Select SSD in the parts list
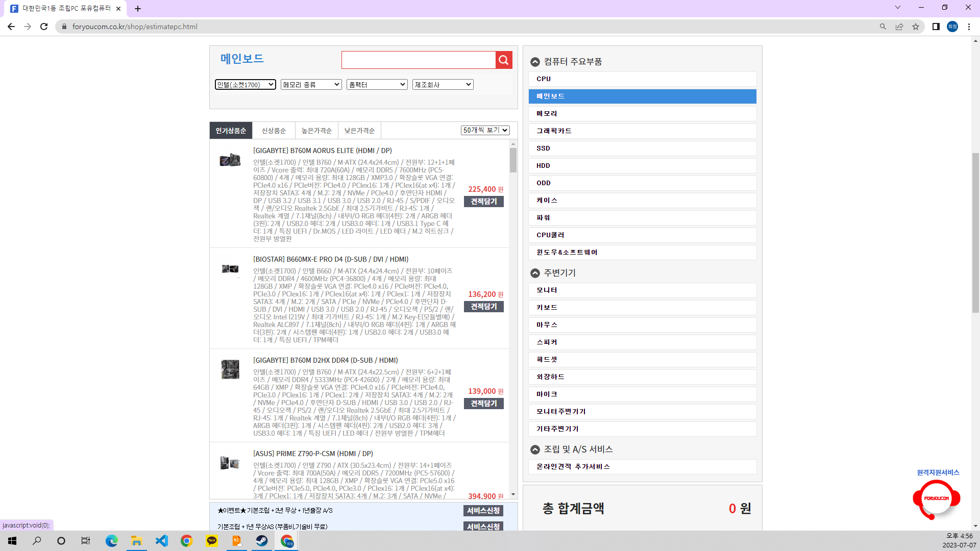This screenshot has width=980, height=551. coord(642,148)
